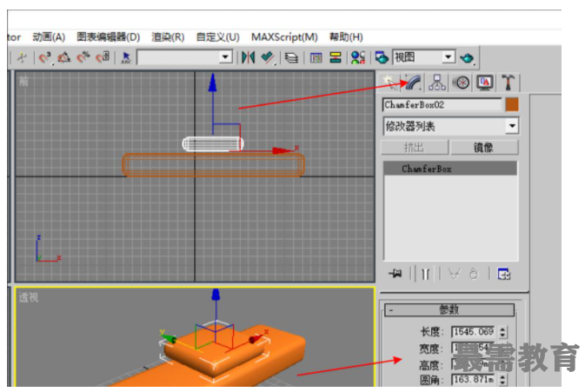Click the 镜像 modifier button

pos(484,148)
